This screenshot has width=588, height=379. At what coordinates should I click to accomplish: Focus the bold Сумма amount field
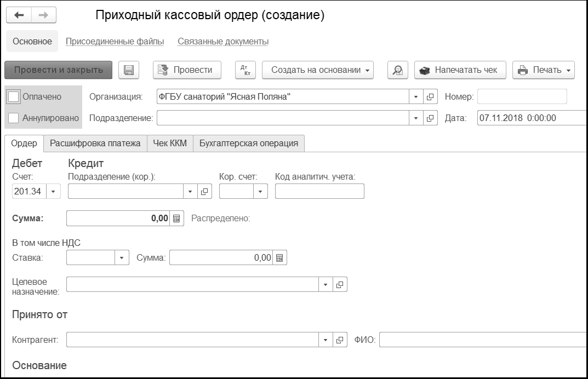pyautogui.click(x=118, y=219)
